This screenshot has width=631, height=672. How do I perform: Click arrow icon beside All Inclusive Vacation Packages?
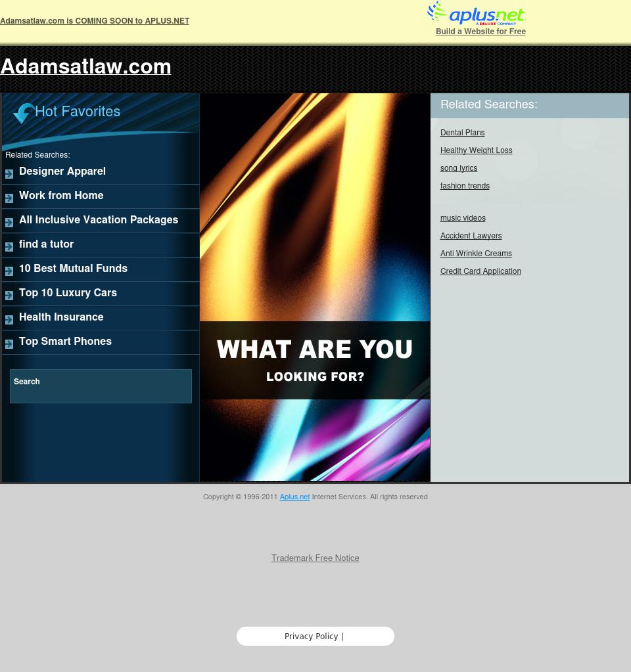[x=9, y=223]
